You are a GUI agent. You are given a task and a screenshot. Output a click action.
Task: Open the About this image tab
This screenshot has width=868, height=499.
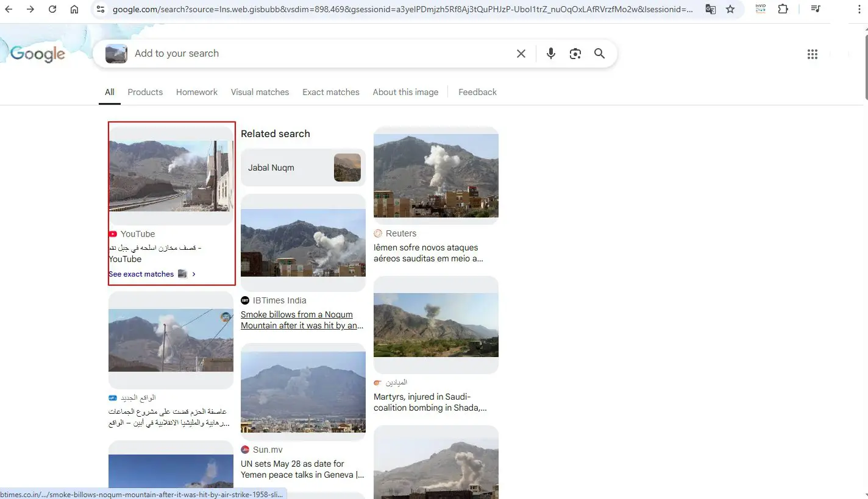pos(405,92)
